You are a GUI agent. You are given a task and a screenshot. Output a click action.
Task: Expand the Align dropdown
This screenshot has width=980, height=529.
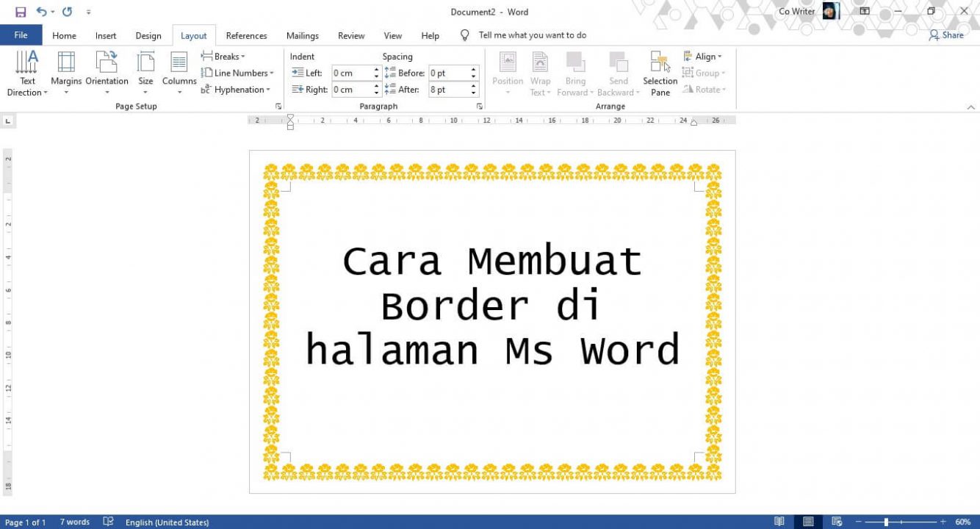704,56
